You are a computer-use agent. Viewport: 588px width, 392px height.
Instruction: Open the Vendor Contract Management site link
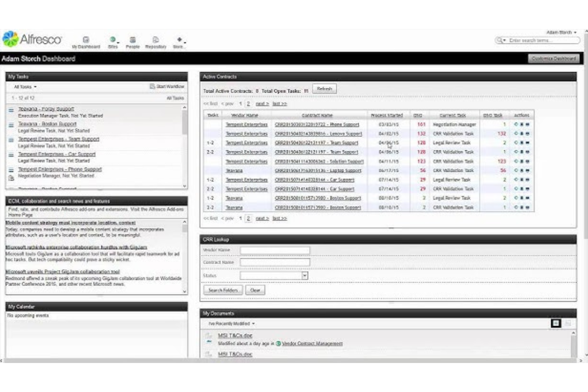312,344
